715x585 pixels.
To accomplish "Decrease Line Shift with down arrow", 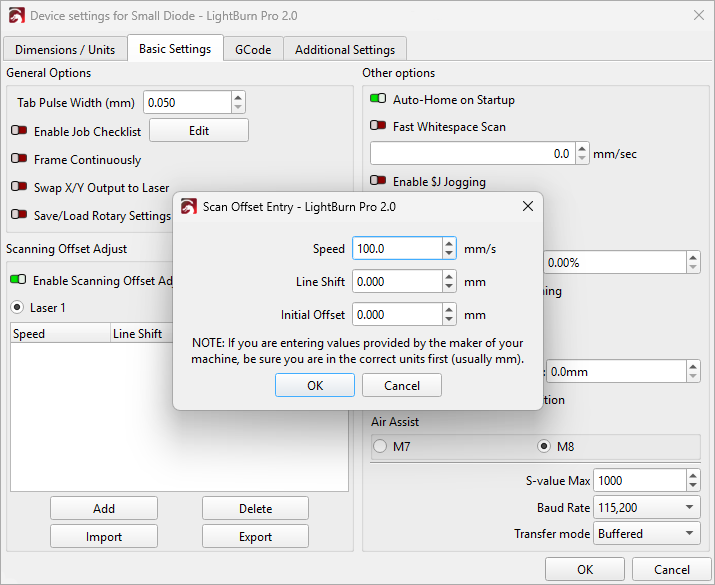I will click(x=449, y=287).
